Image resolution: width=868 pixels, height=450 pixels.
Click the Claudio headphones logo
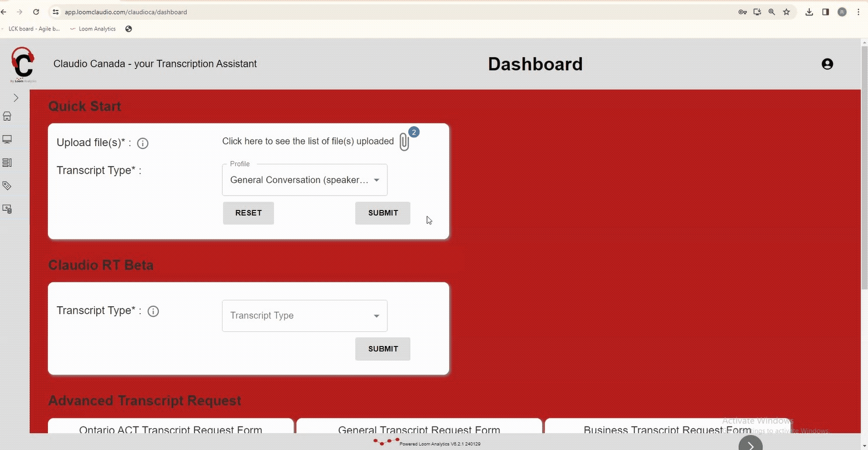click(23, 64)
